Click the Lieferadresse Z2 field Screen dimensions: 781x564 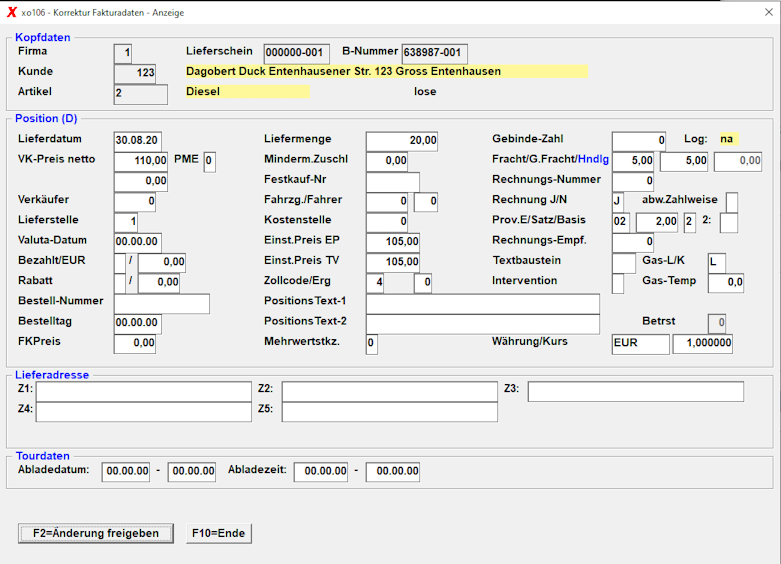[x=390, y=392]
